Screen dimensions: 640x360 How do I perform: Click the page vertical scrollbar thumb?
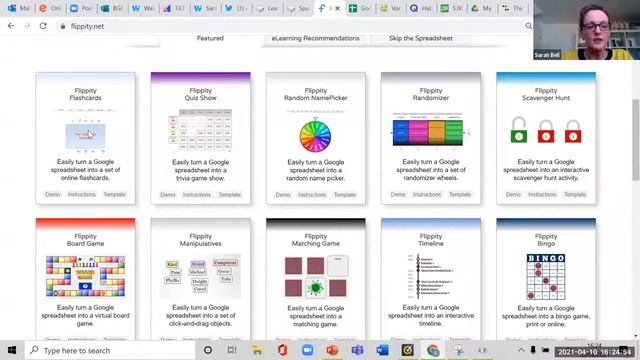[x=636, y=140]
